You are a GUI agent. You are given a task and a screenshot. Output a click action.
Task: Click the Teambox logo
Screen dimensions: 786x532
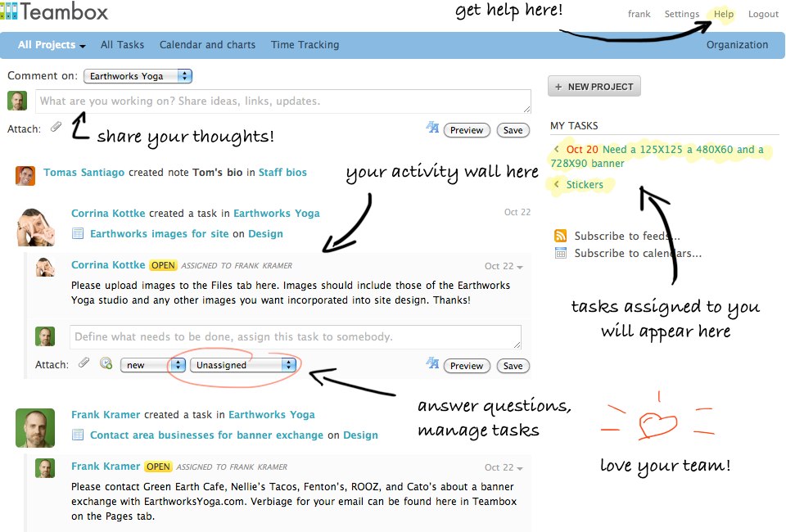click(54, 12)
